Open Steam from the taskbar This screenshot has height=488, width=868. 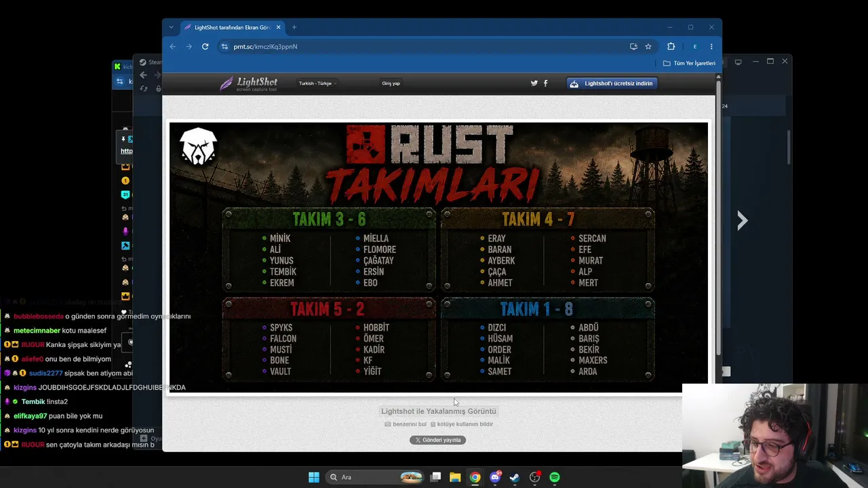(515, 477)
